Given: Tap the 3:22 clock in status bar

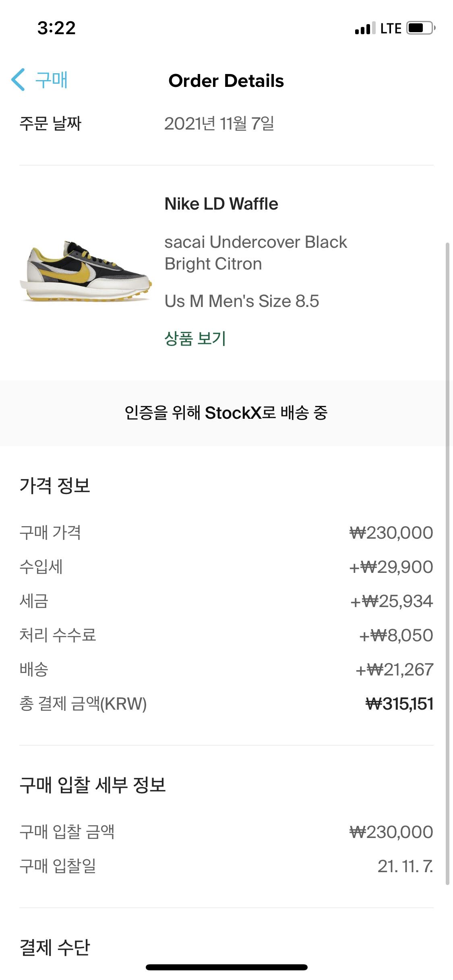Looking at the screenshot, I should (x=56, y=28).
